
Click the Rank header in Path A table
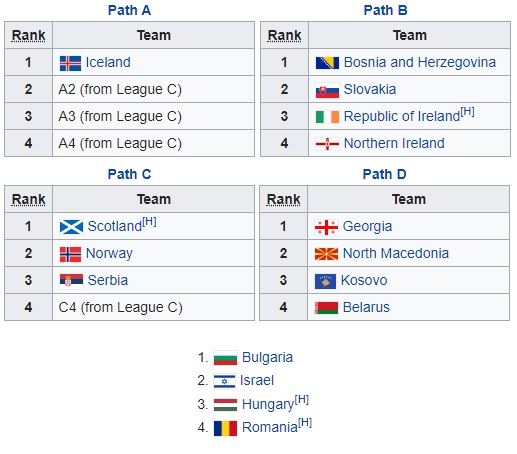(x=28, y=35)
